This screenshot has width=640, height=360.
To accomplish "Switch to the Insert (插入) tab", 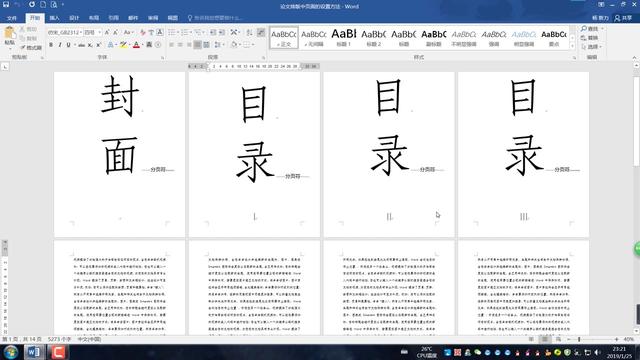I will [x=54, y=18].
